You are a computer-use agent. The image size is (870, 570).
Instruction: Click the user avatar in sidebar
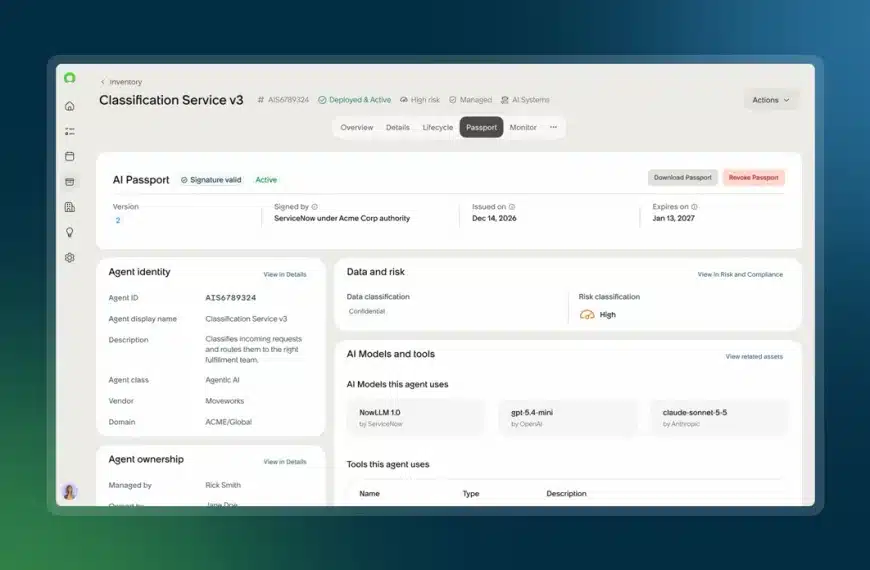pyautogui.click(x=69, y=492)
